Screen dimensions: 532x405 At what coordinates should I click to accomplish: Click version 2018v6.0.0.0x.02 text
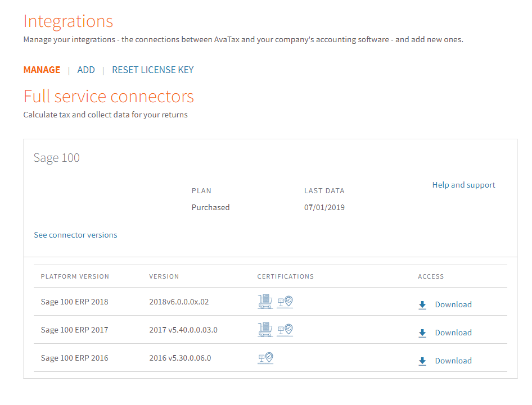pyautogui.click(x=179, y=302)
